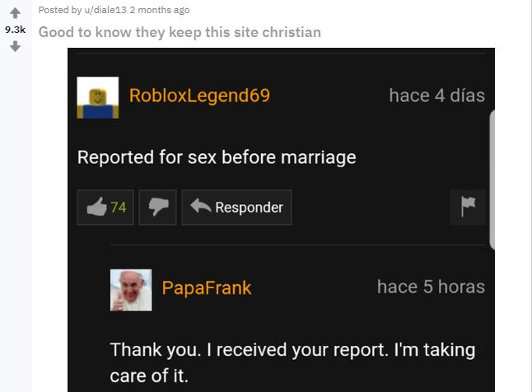This screenshot has width=532, height=392.
Task: Click the '2 months ago' post timestamp
Action: pos(160,10)
